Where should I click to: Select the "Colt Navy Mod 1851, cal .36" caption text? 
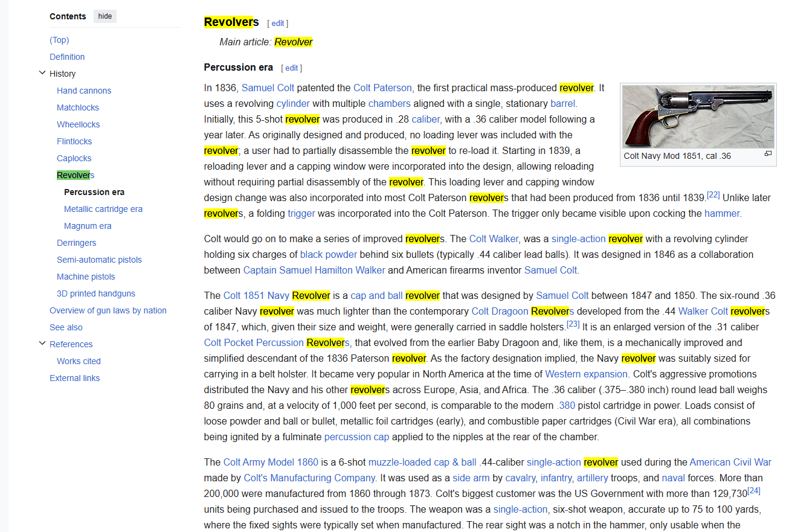click(677, 156)
